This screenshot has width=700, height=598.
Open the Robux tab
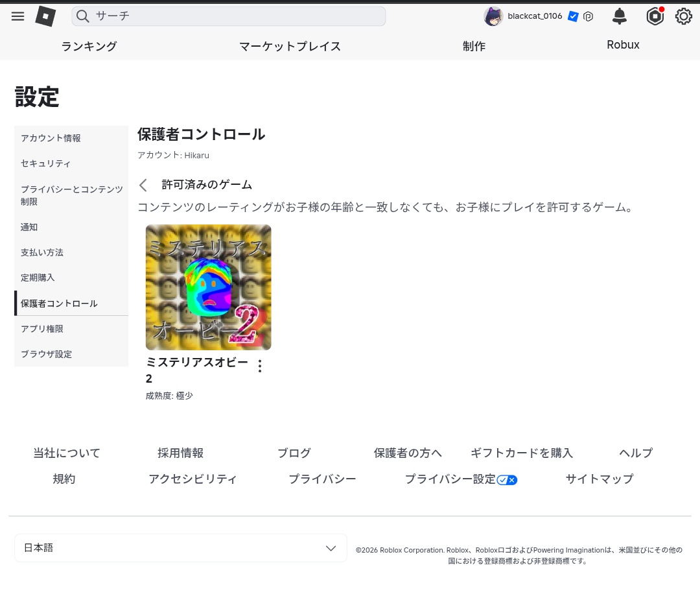[623, 45]
